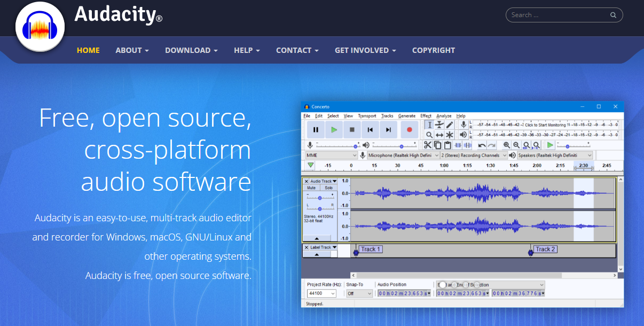Click the Stop transport button
The image size is (644, 326).
[352, 129]
